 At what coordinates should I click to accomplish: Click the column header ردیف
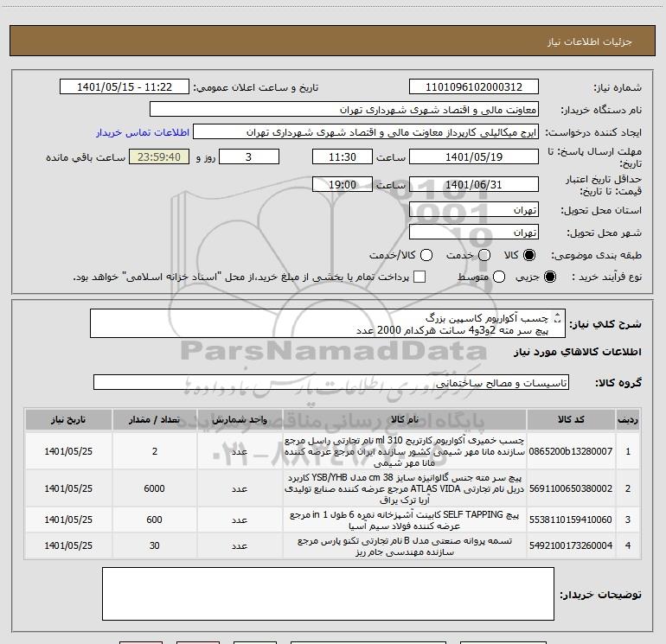[x=628, y=419]
